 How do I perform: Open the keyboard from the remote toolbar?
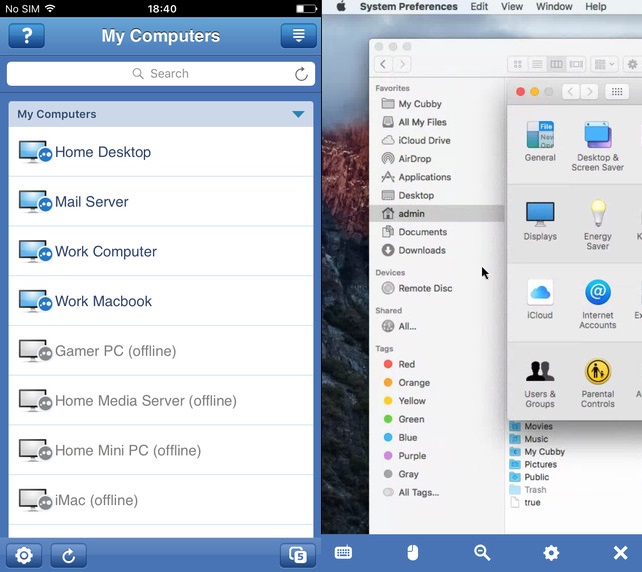[x=343, y=553]
